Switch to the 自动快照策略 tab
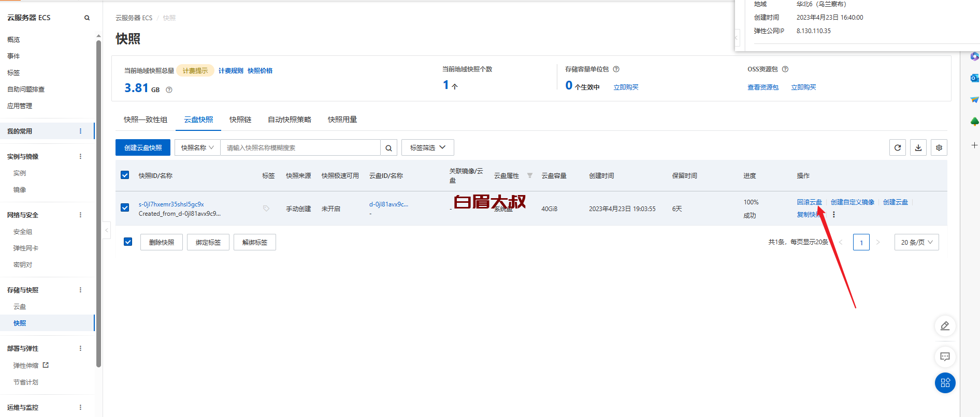980x417 pixels. click(x=290, y=120)
